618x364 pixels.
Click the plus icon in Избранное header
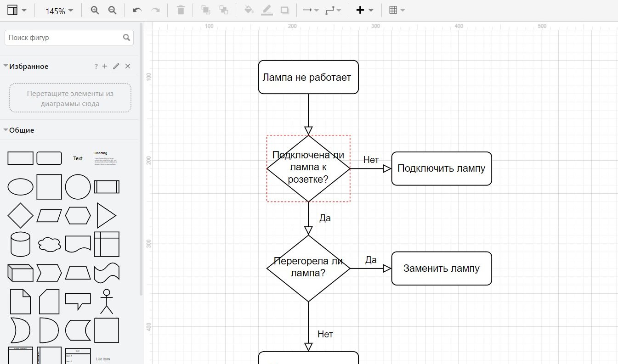click(x=105, y=67)
